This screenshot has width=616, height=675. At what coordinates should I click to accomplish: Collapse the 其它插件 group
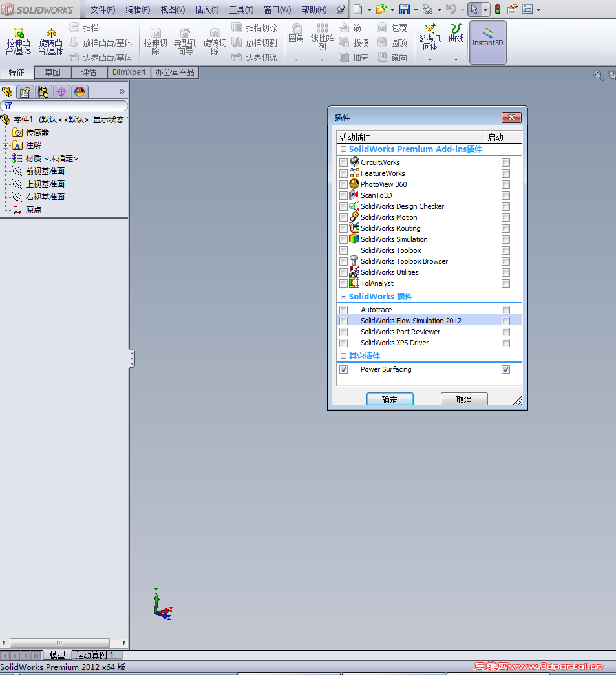point(343,356)
